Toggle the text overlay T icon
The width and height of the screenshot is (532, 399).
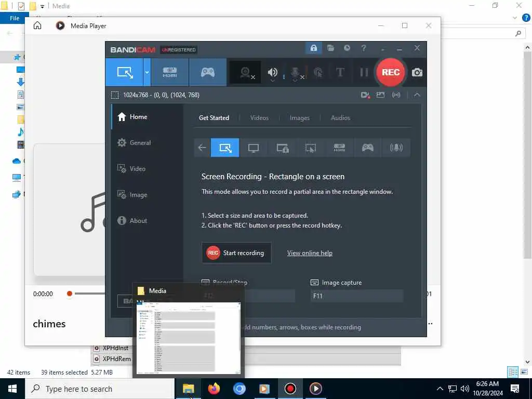point(340,72)
